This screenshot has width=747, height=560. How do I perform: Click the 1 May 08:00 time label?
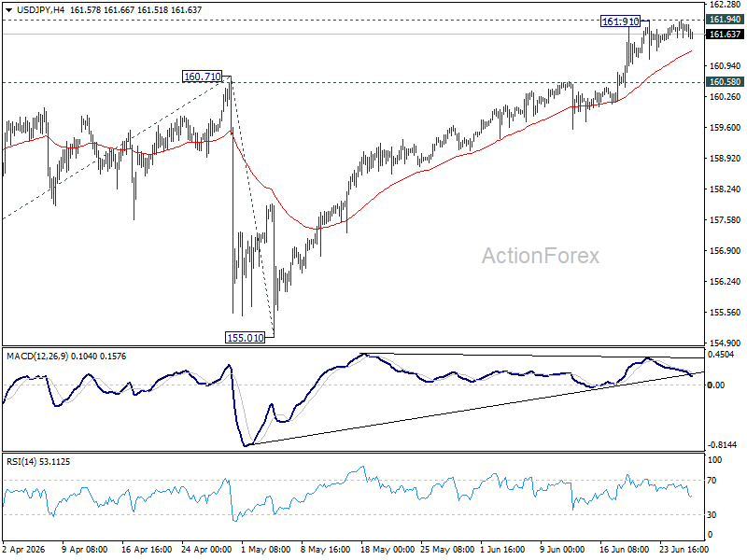(266, 549)
